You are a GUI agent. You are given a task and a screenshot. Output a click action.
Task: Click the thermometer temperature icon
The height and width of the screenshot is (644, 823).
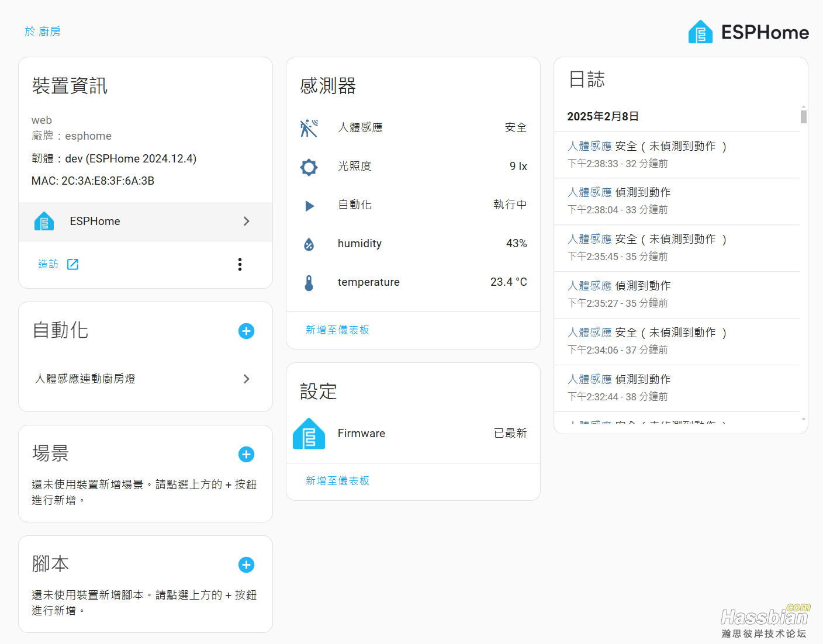309,283
